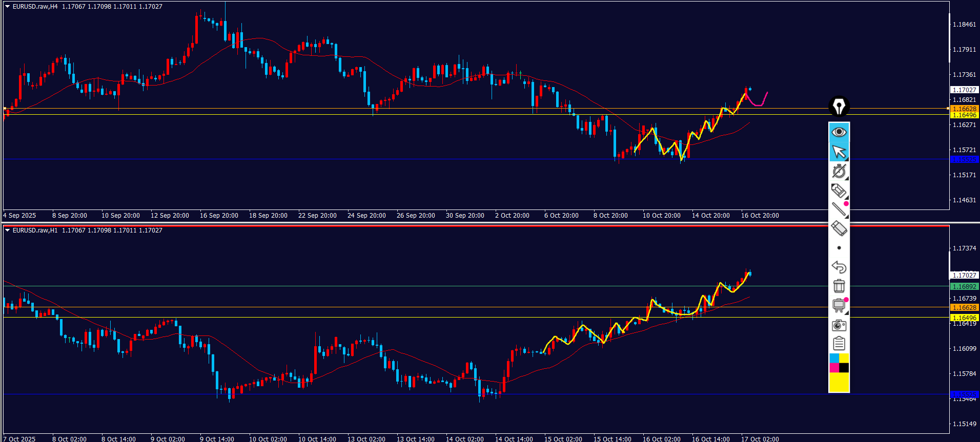Pick the cyan color swatch

834,358
